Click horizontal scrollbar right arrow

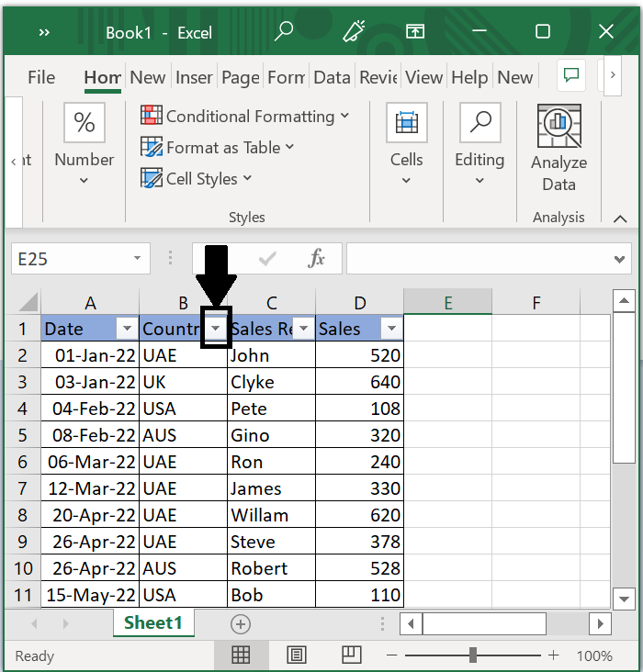click(x=600, y=623)
